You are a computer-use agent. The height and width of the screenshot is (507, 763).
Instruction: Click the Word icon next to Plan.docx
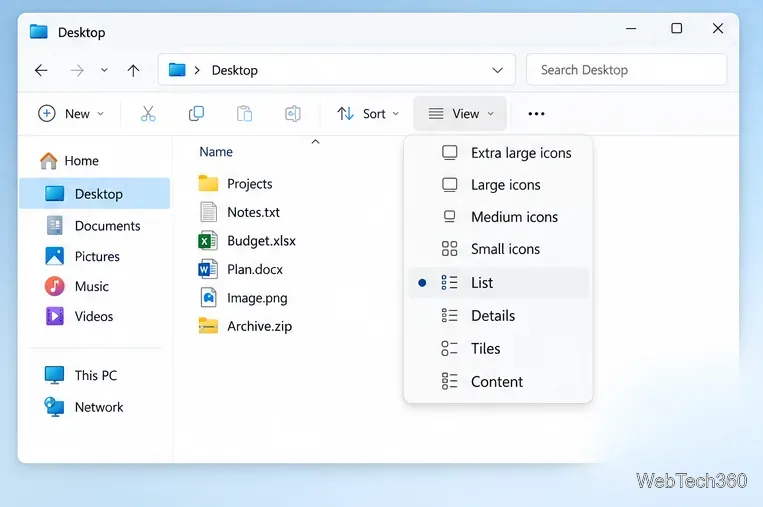[x=208, y=269]
